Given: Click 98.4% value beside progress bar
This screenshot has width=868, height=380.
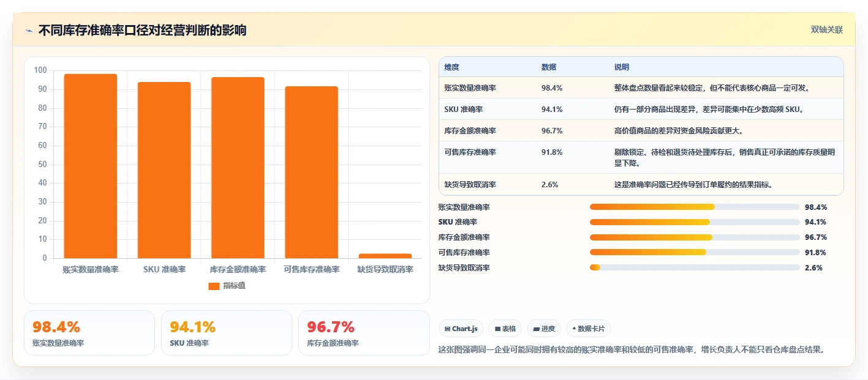Looking at the screenshot, I should (x=816, y=207).
